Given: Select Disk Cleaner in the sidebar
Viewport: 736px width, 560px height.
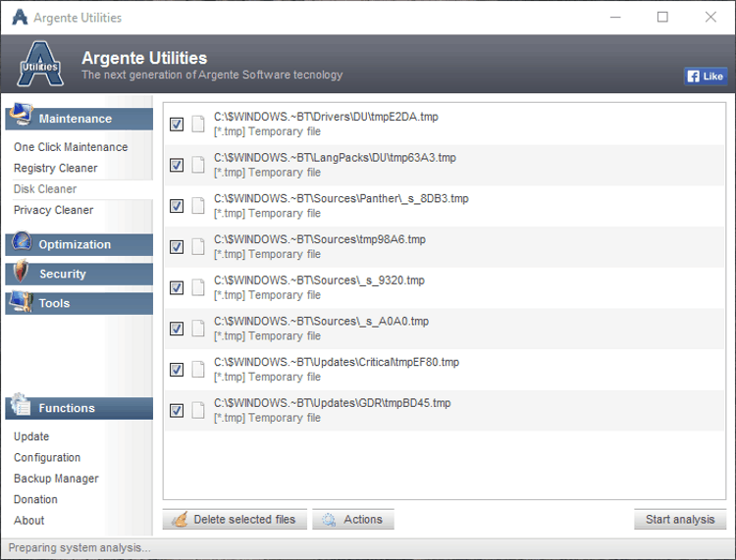Looking at the screenshot, I should pos(45,189).
